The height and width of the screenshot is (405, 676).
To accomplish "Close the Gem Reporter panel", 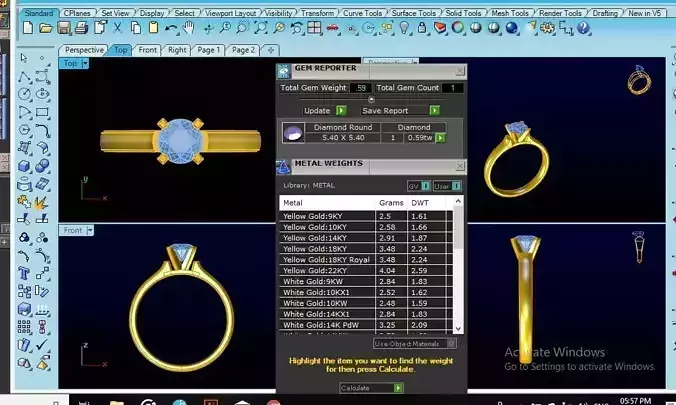I will (460, 70).
